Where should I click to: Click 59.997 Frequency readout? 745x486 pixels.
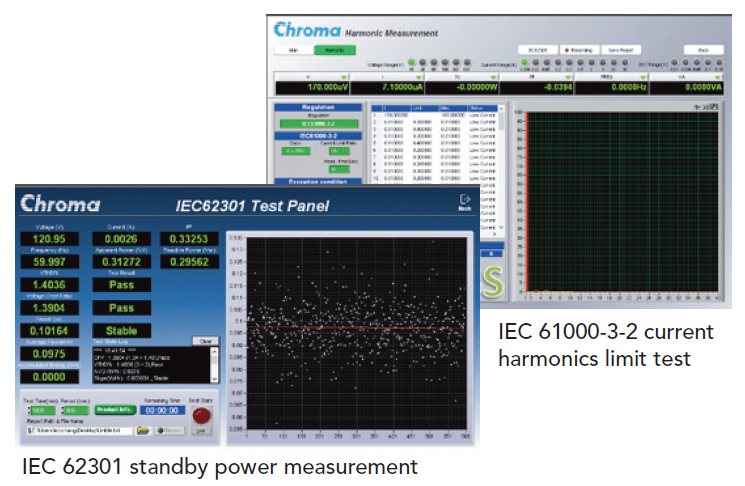(49, 262)
